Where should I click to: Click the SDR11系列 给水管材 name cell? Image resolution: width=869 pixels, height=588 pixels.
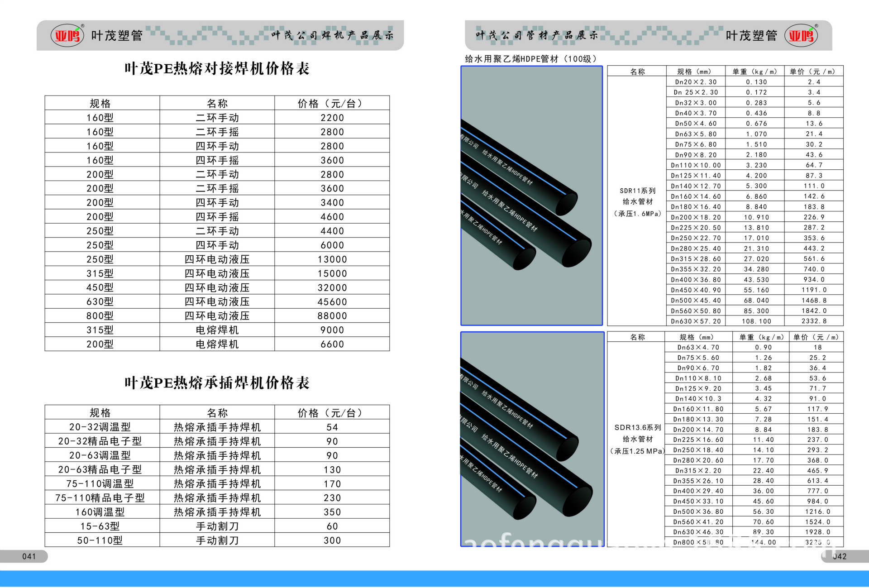tap(637, 202)
